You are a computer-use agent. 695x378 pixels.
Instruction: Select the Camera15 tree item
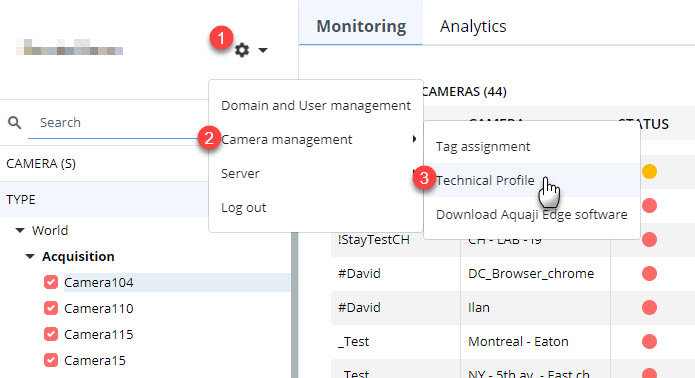(x=95, y=361)
